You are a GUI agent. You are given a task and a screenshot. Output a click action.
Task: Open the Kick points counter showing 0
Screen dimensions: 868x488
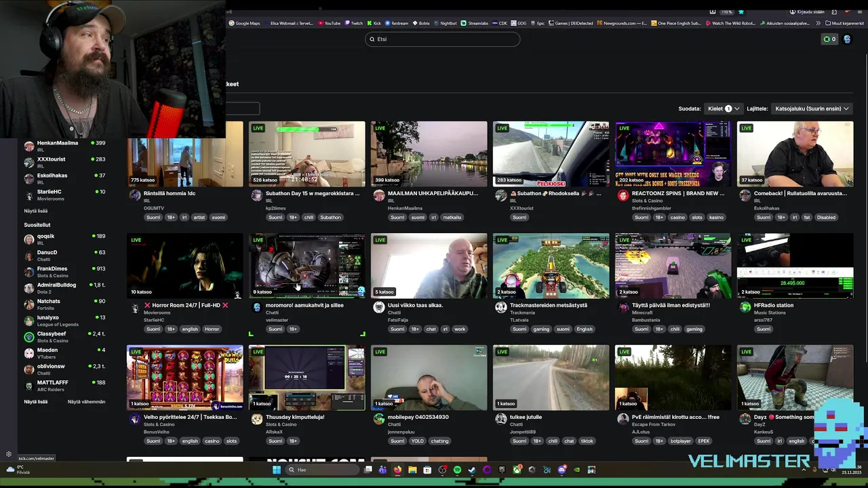(x=829, y=39)
